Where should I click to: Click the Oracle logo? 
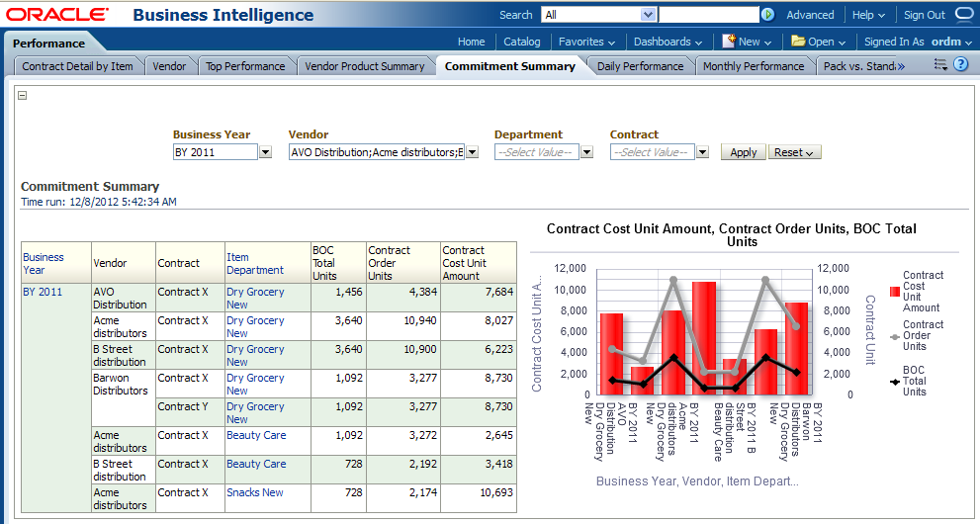[x=57, y=15]
